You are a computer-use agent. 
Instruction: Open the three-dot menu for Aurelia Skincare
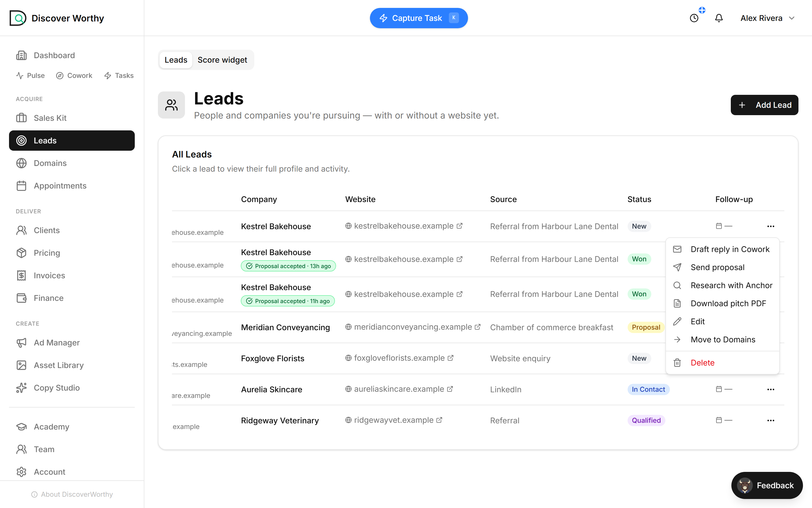770,389
